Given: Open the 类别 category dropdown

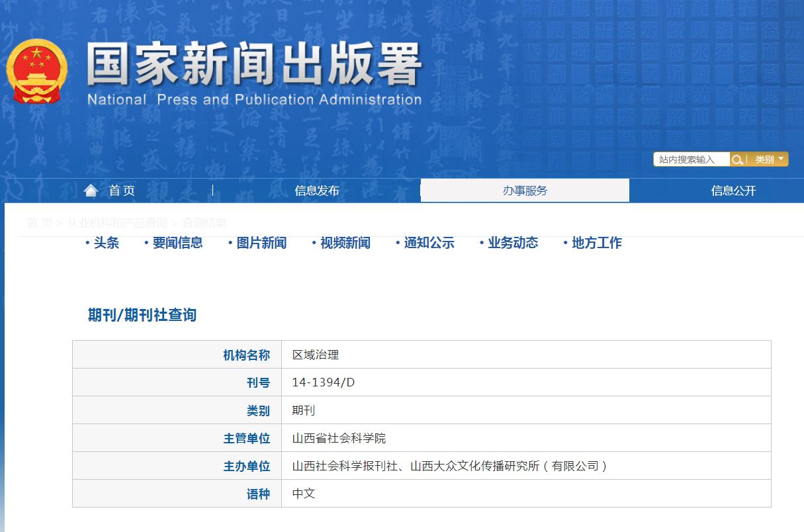Looking at the screenshot, I should pos(766,159).
